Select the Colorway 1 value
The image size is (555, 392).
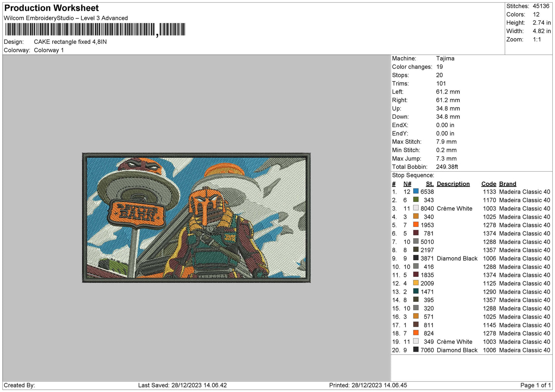(x=49, y=50)
